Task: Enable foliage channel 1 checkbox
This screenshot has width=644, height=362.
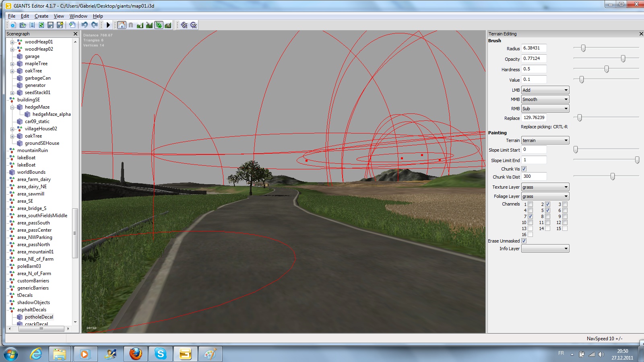Action: (530, 204)
